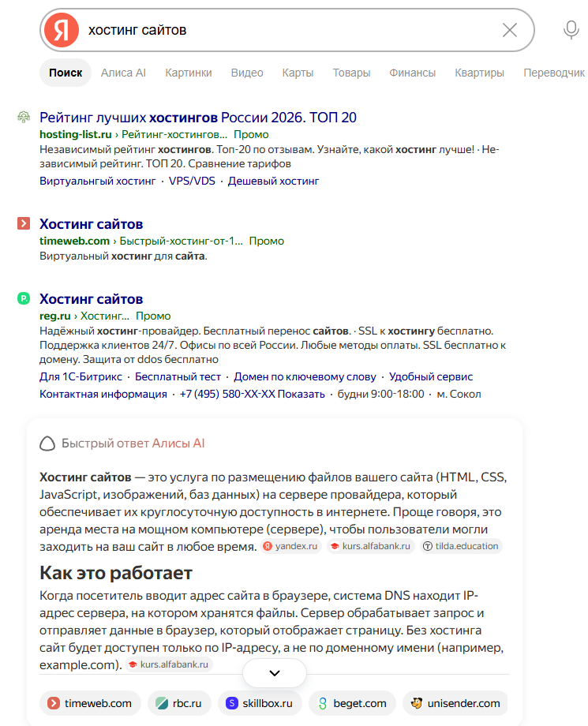
Task: Open the kurs.alfabank.ru chip after first paragraph
Action: tap(371, 546)
